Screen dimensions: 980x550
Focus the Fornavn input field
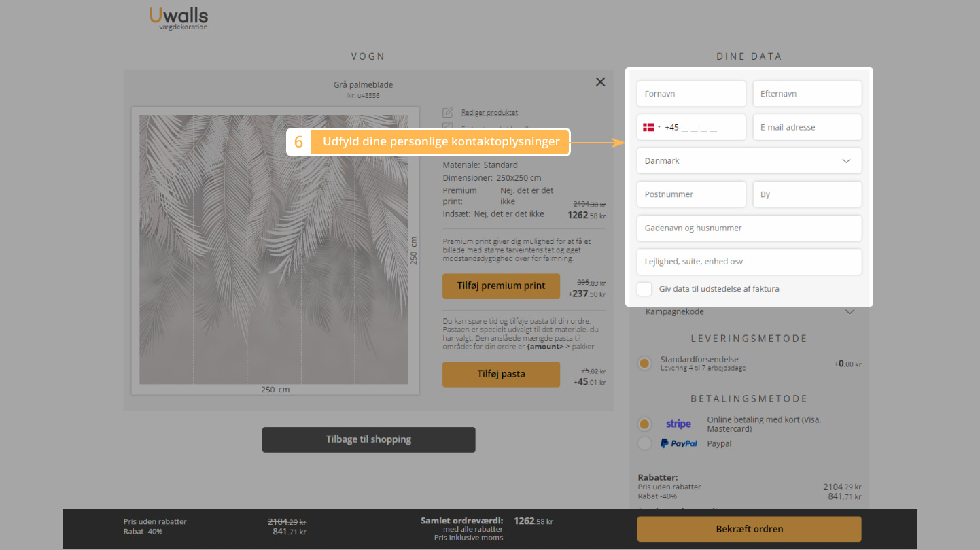coord(691,94)
